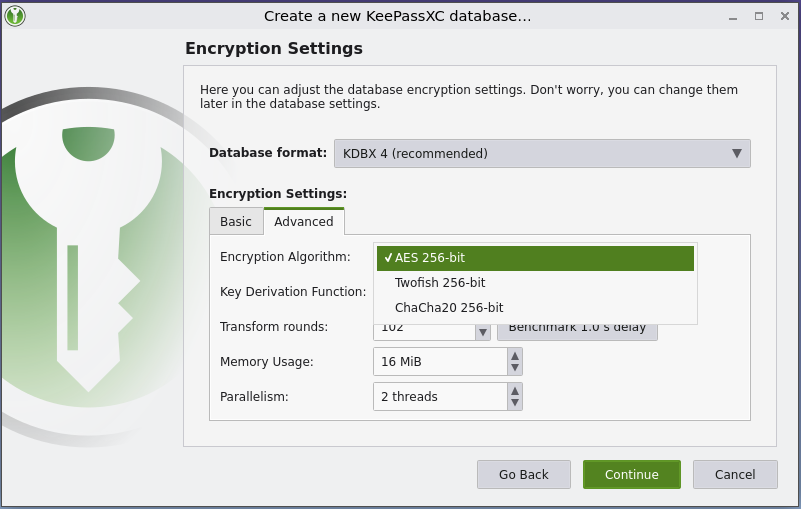Select Twofish 256-bit from the list
Image resolution: width=801 pixels, height=509 pixels.
pyautogui.click(x=535, y=283)
